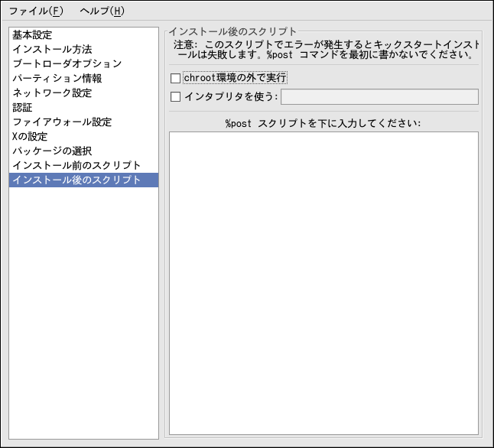Screen dimensions: 494x448
Task: Click the %post スクリプト instruction label
Action: pos(323,123)
